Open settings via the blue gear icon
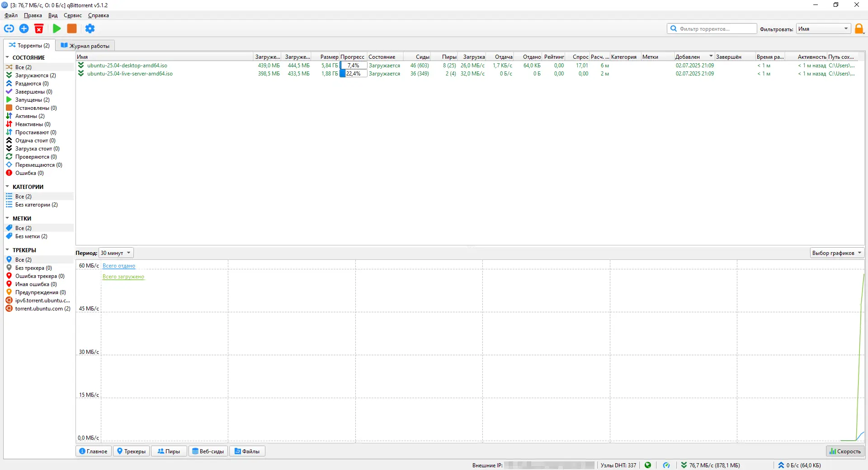Screen dimensions: 868x470 (90, 28)
